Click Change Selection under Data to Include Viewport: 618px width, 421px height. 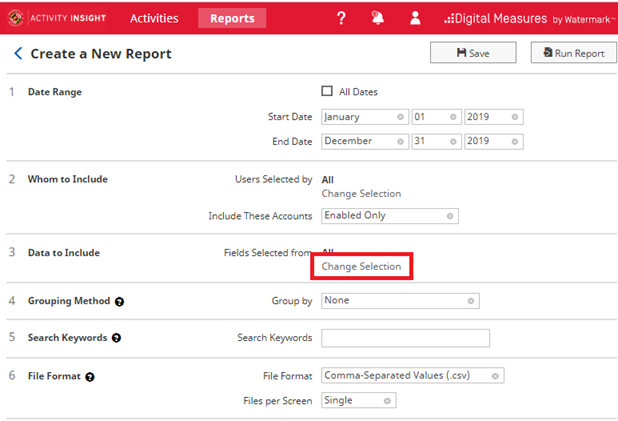pos(361,267)
